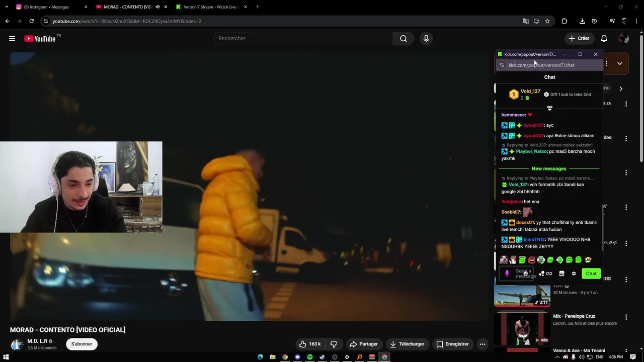Click install app icon in address bar
Image resolution: width=644 pixels, height=362 pixels.
pos(536,21)
